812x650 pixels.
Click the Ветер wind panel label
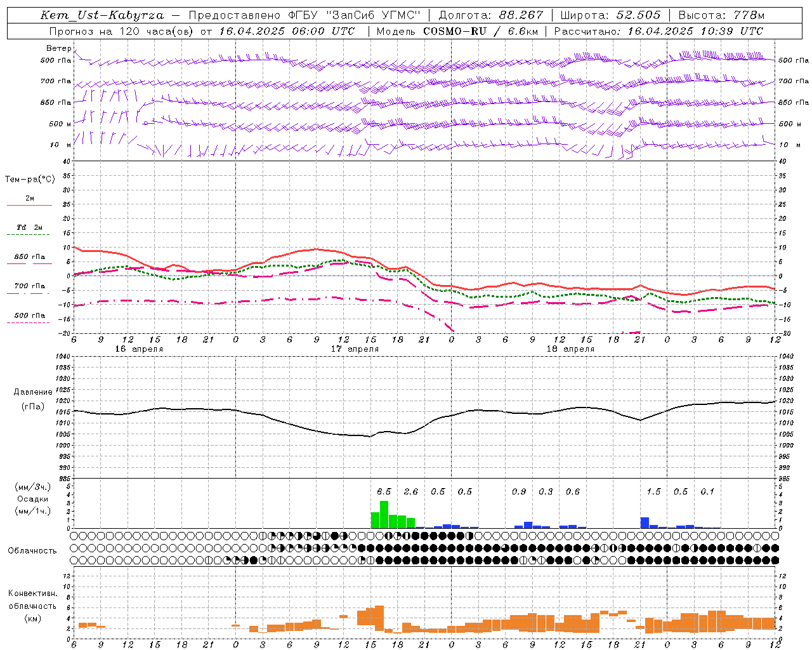(58, 48)
